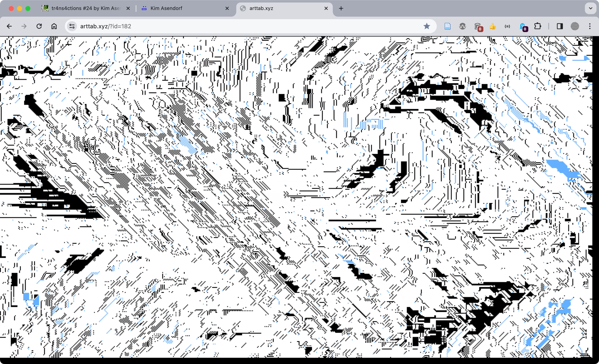The height and width of the screenshot is (364, 599).
Task: Toggle the browser side panel
Action: pyautogui.click(x=560, y=26)
